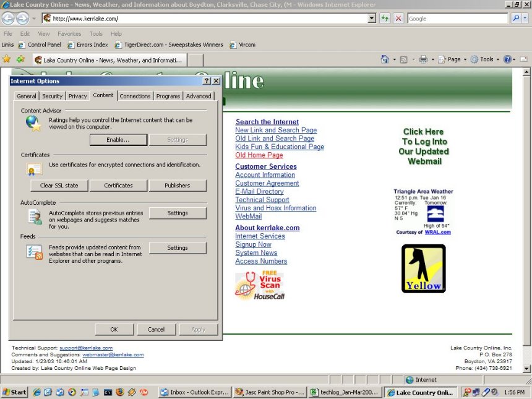The width and height of the screenshot is (532, 399).
Task: Click the Home icon in command bar
Action: coord(385,59)
